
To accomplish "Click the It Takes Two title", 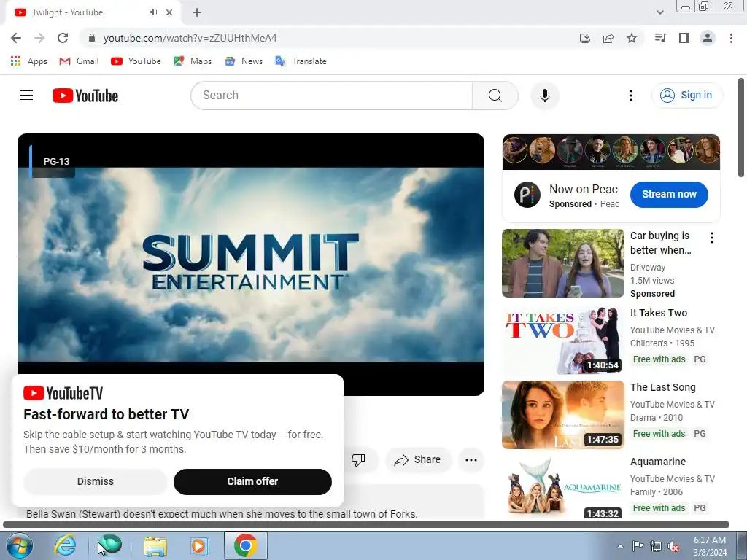I will 659,313.
